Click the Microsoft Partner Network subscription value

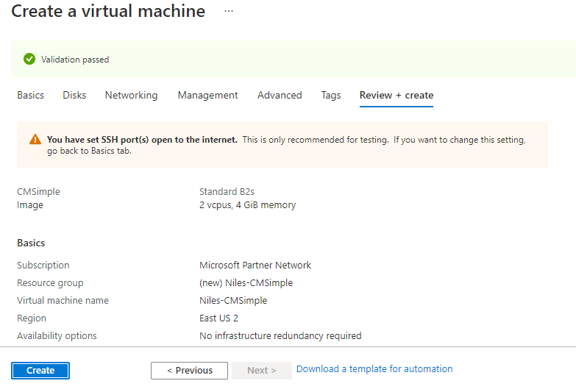pos(255,266)
